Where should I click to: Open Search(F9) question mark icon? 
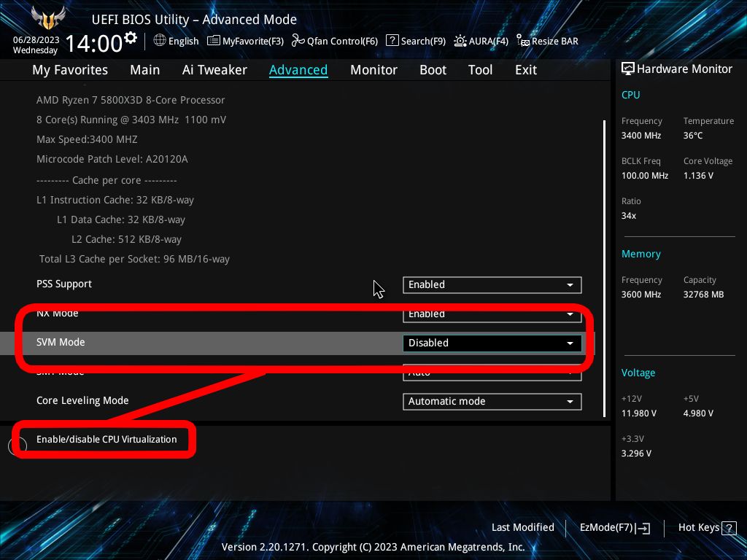(x=392, y=41)
